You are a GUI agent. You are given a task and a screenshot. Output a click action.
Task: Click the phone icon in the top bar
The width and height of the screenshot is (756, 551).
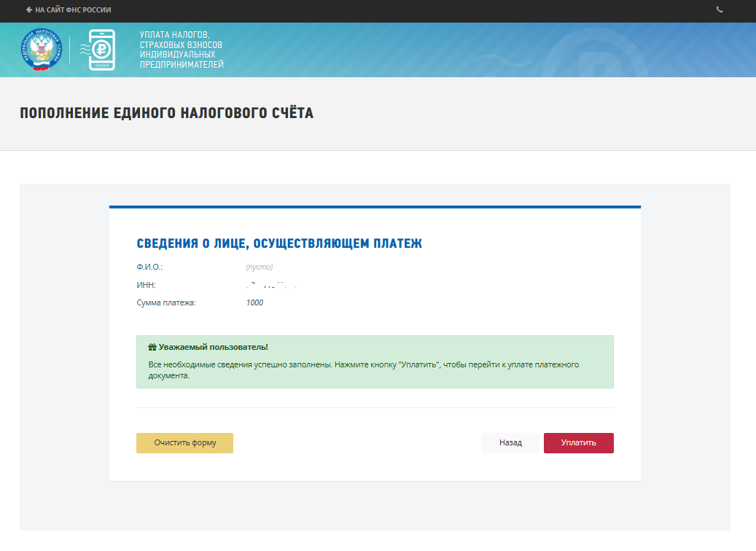coord(720,10)
